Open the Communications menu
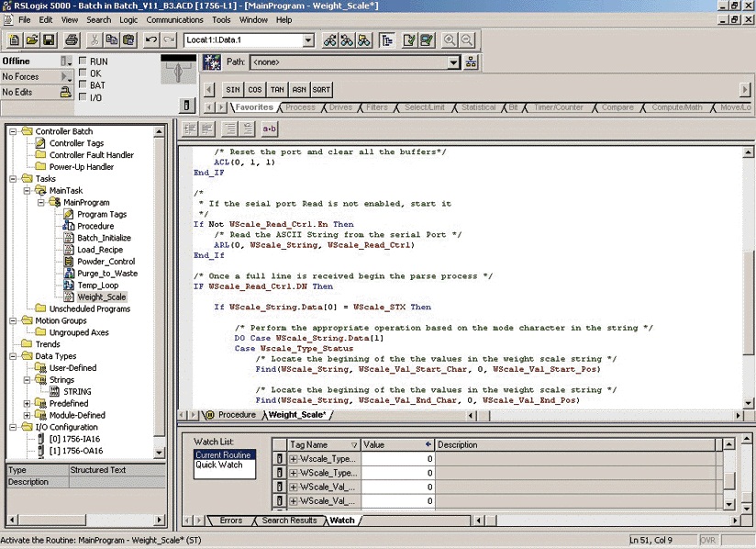 click(x=174, y=19)
